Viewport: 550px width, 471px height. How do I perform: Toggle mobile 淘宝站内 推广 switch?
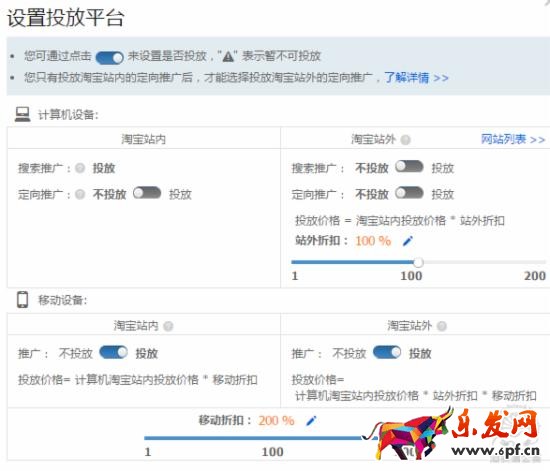tap(114, 352)
